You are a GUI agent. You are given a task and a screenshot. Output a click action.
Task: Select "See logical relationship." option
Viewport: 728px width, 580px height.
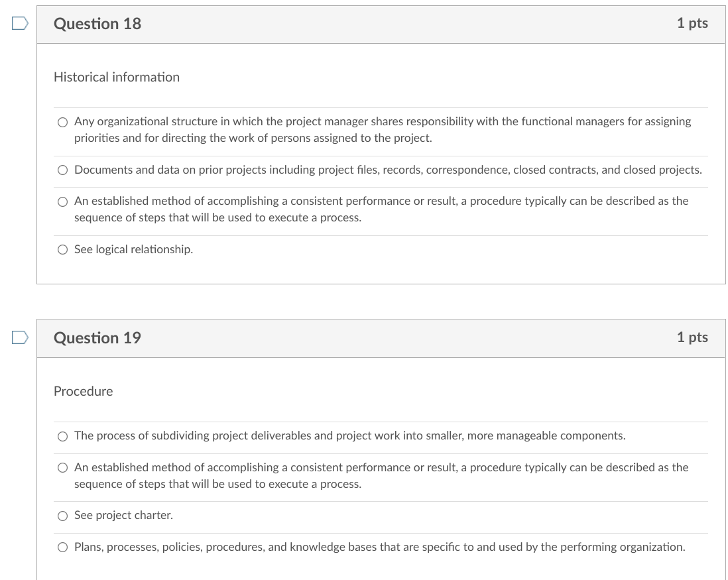pyautogui.click(x=62, y=249)
